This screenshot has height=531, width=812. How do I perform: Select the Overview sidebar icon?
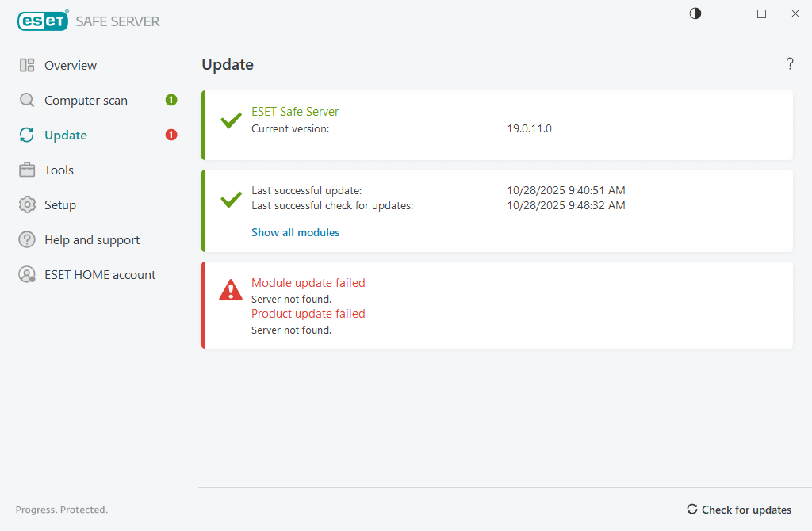(x=25, y=65)
